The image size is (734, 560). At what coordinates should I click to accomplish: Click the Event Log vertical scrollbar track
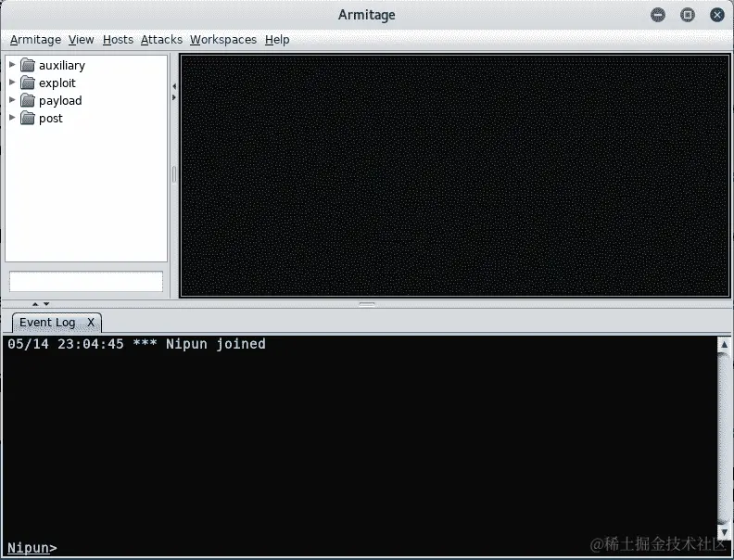click(724, 439)
